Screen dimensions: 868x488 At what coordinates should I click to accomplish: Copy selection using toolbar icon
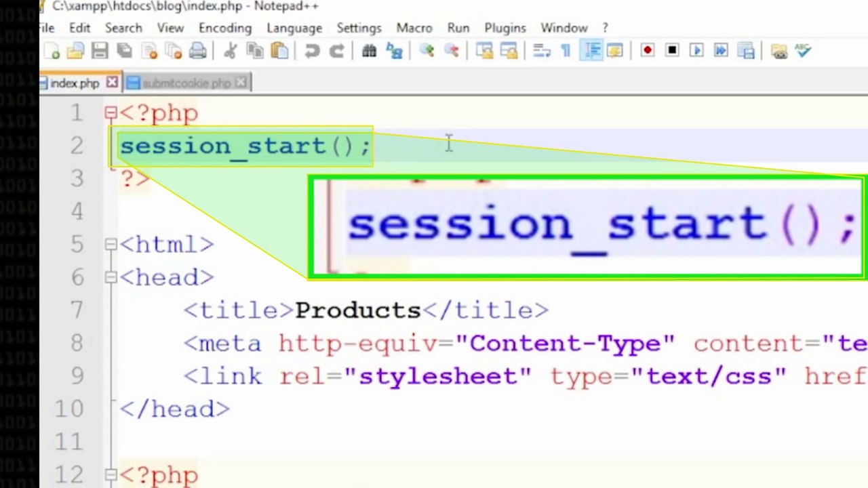point(255,51)
